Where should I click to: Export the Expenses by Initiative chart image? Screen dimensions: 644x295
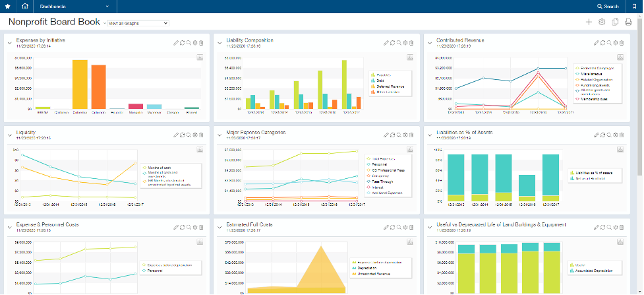coord(200,57)
